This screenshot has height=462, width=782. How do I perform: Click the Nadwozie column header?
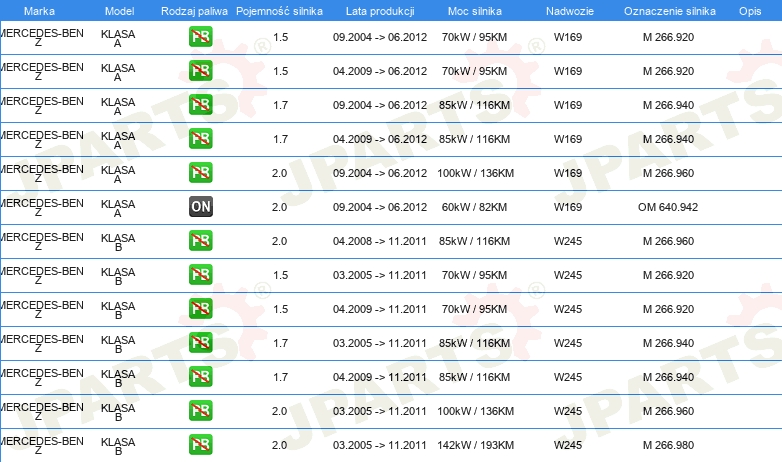click(570, 11)
